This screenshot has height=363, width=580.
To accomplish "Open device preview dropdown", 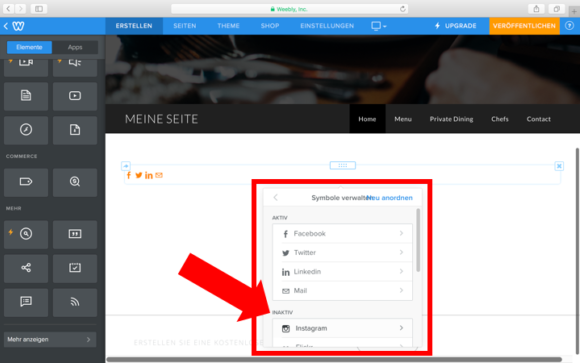I will tap(379, 26).
